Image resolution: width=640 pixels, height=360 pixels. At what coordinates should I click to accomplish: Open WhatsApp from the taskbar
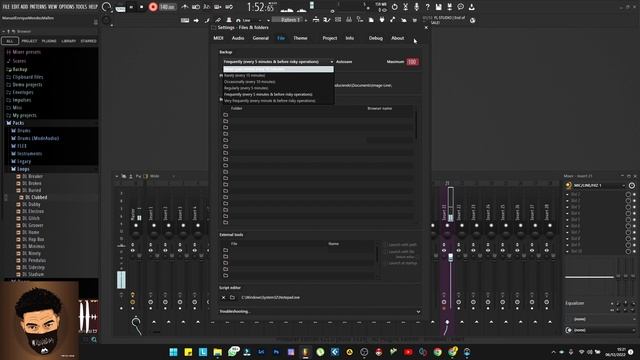(x=233, y=351)
